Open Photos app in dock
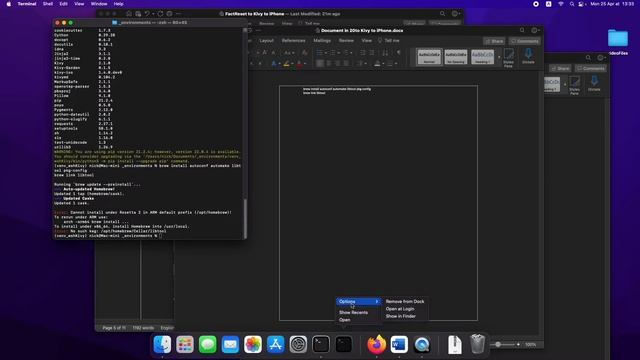 coord(253,344)
